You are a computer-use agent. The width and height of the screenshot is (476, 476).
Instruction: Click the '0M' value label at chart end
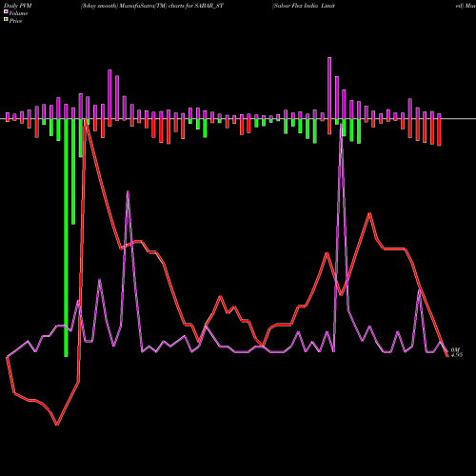point(455,349)
